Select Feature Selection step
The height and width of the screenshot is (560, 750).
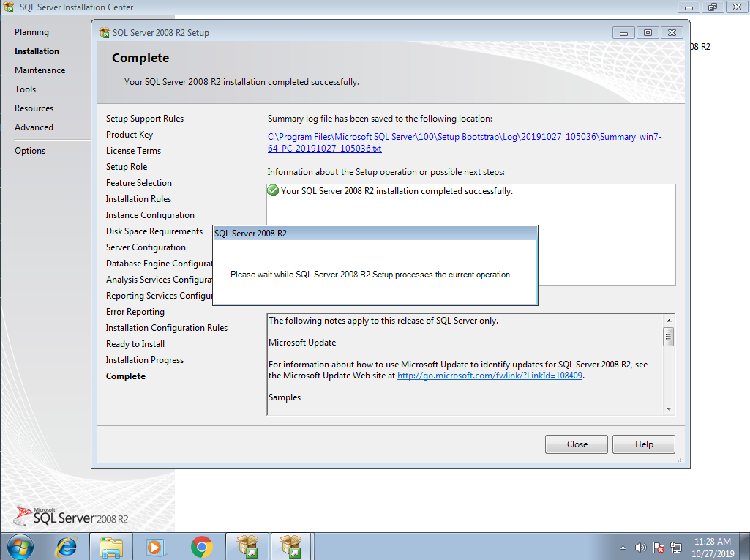point(139,183)
